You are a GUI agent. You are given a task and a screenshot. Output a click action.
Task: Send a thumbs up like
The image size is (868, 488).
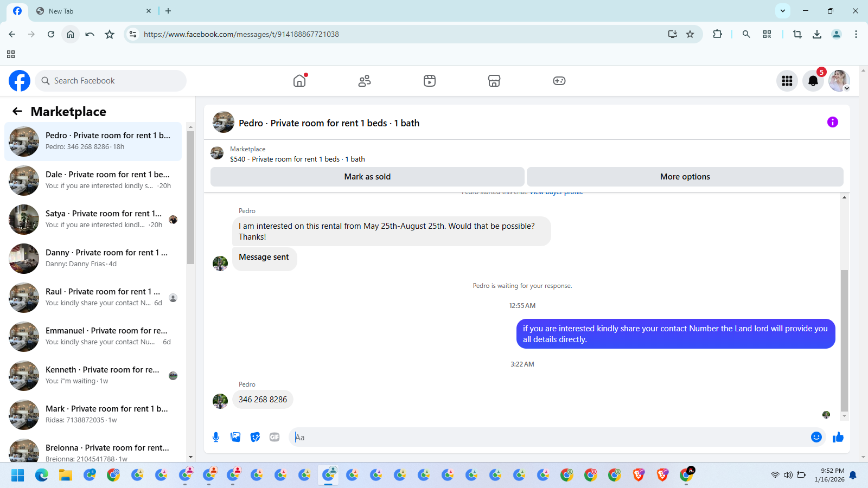(x=838, y=437)
